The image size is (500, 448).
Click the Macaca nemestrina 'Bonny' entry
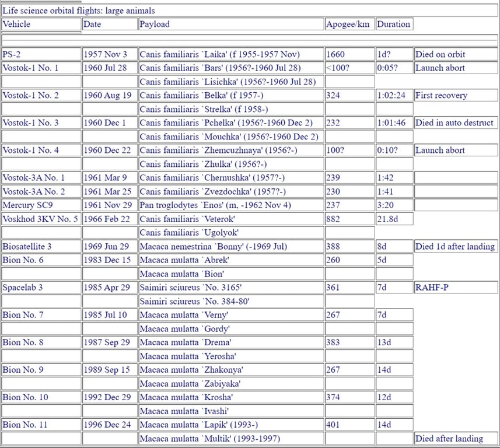coord(231,246)
